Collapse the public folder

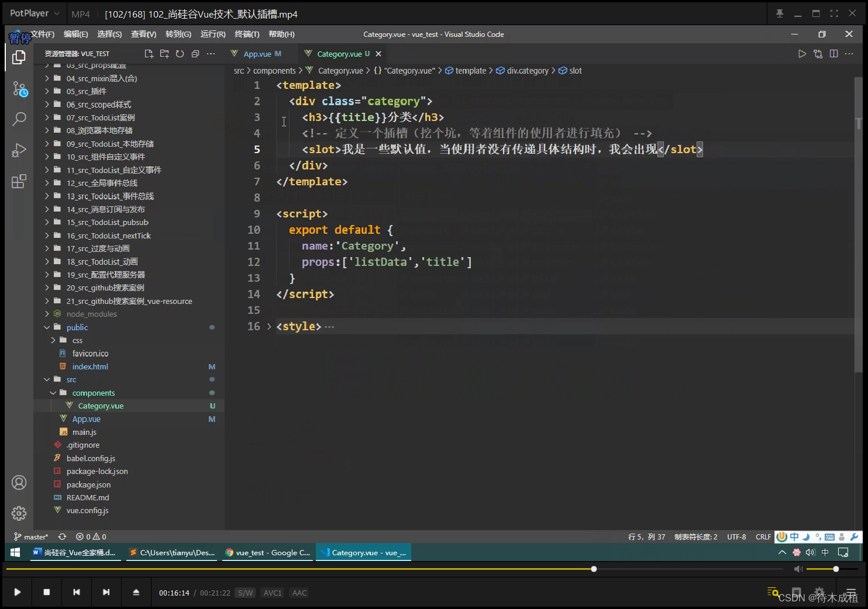(x=47, y=327)
